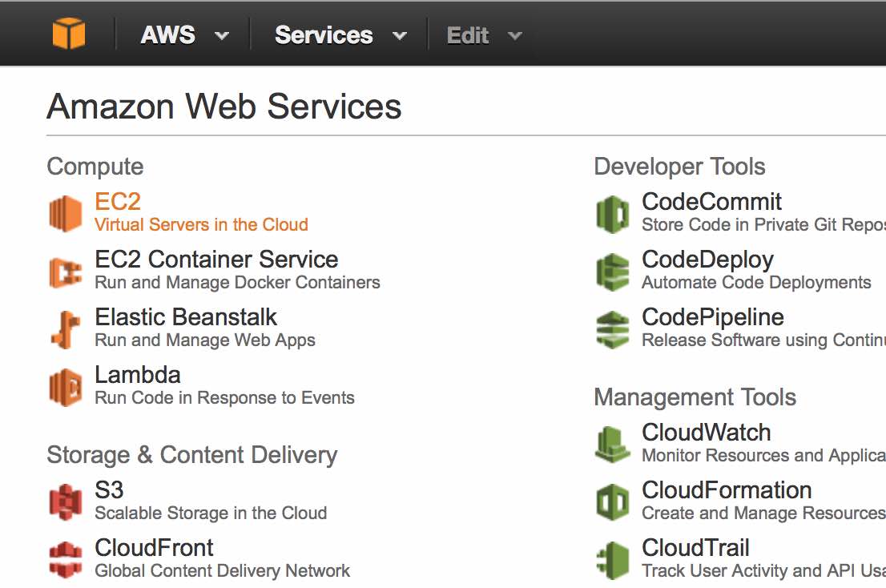Click the CodeCommit icon
Screen dimensions: 886x588
click(x=613, y=214)
